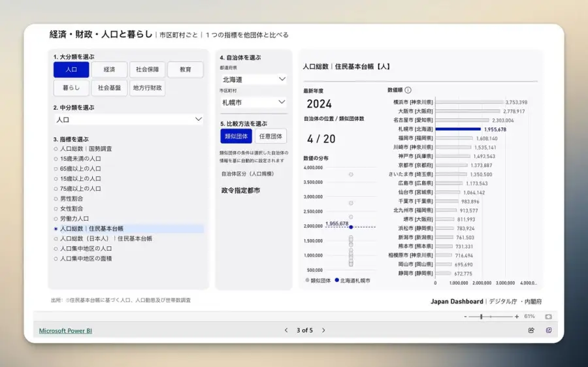
Task: Select 人口集中地区の面積 indicator
Action: (83, 259)
